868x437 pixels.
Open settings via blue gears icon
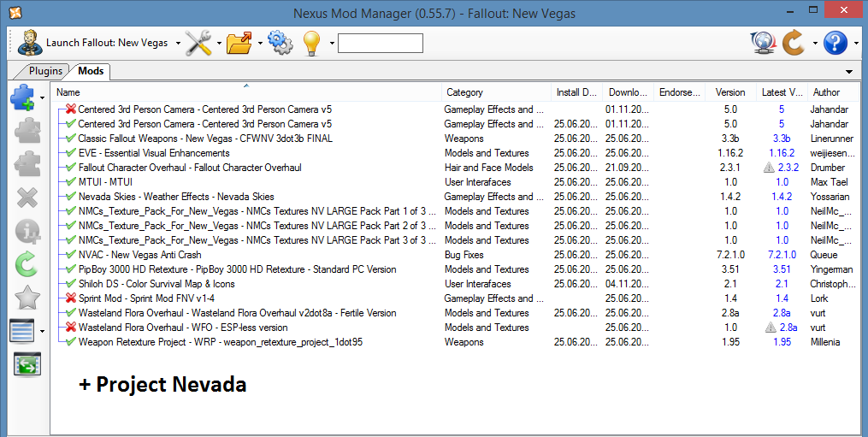(x=280, y=43)
